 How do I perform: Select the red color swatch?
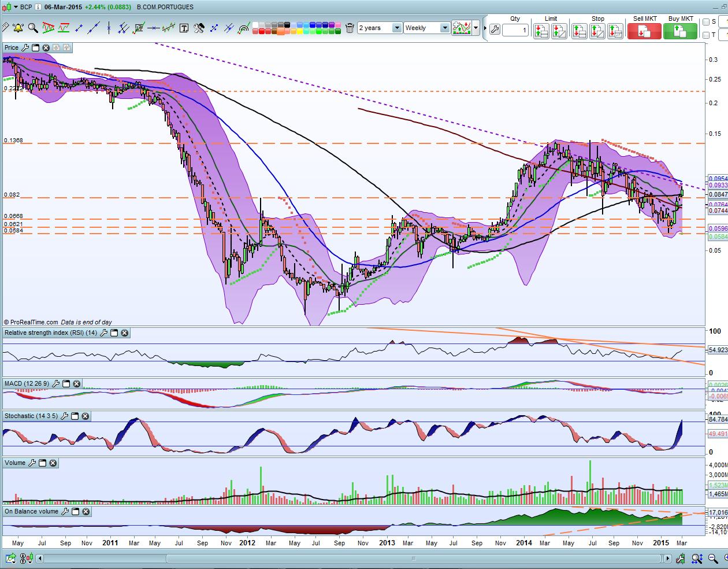[262, 31]
